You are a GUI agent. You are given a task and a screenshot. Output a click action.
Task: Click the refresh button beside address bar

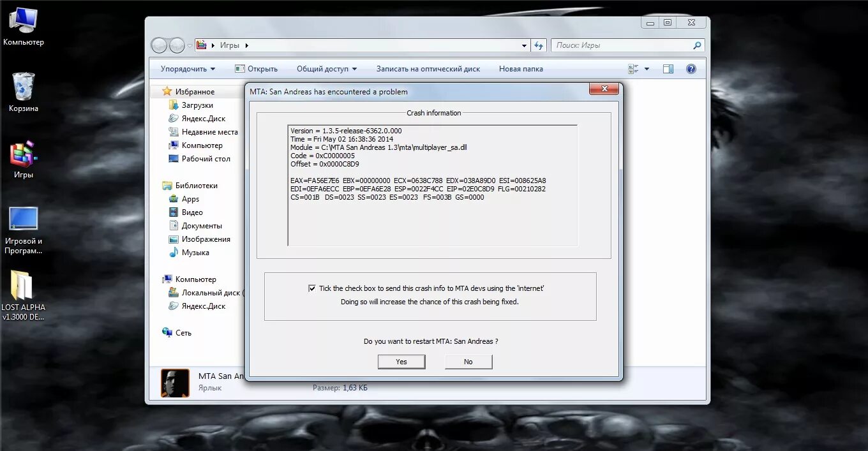coord(539,45)
